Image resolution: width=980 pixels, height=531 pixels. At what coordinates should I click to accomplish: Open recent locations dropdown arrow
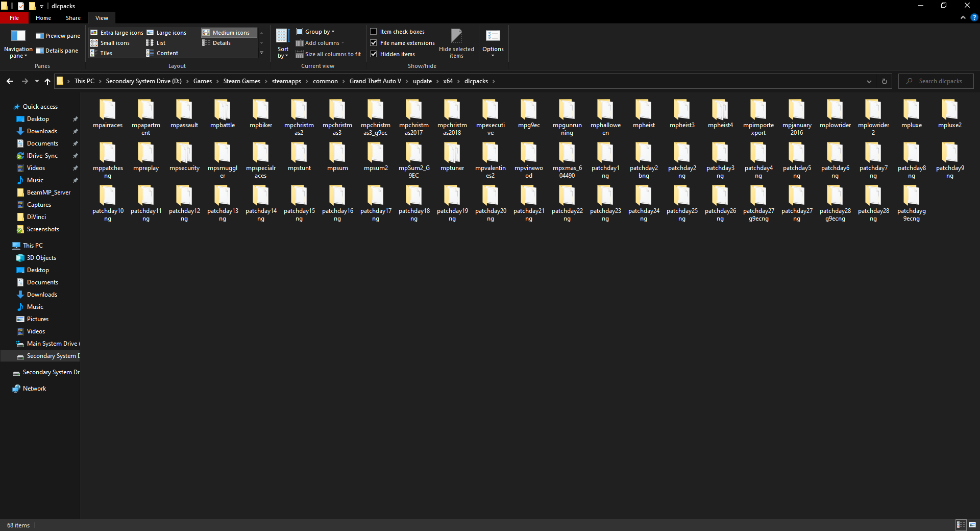coord(37,81)
